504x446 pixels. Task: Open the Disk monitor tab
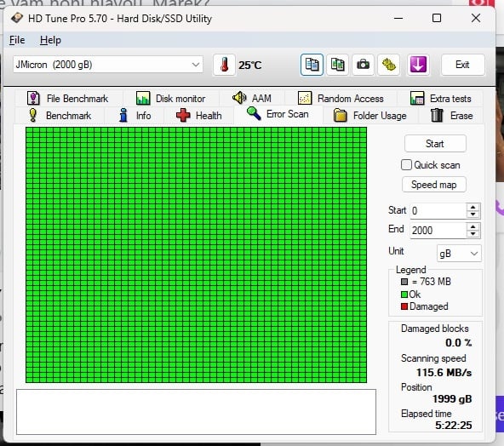(x=170, y=99)
